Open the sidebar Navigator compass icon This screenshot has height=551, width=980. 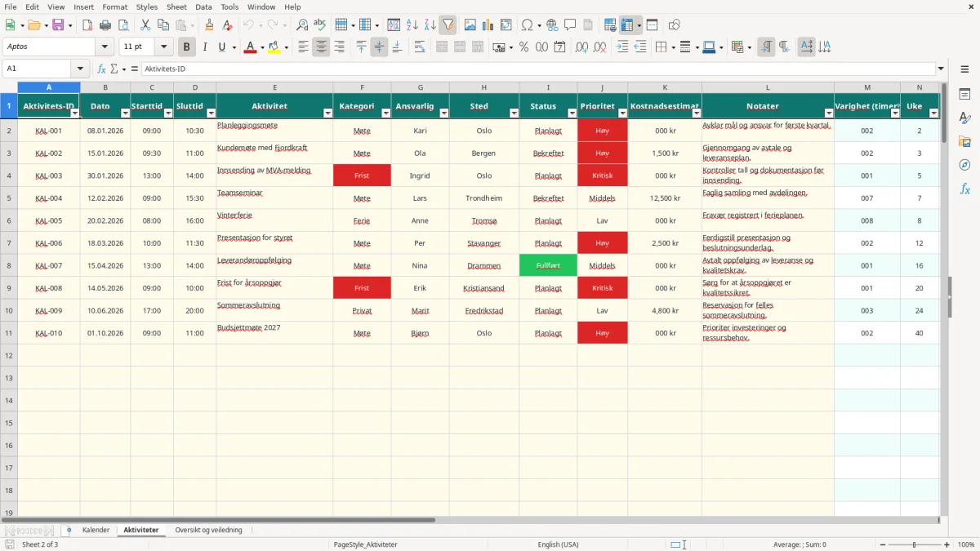point(964,165)
